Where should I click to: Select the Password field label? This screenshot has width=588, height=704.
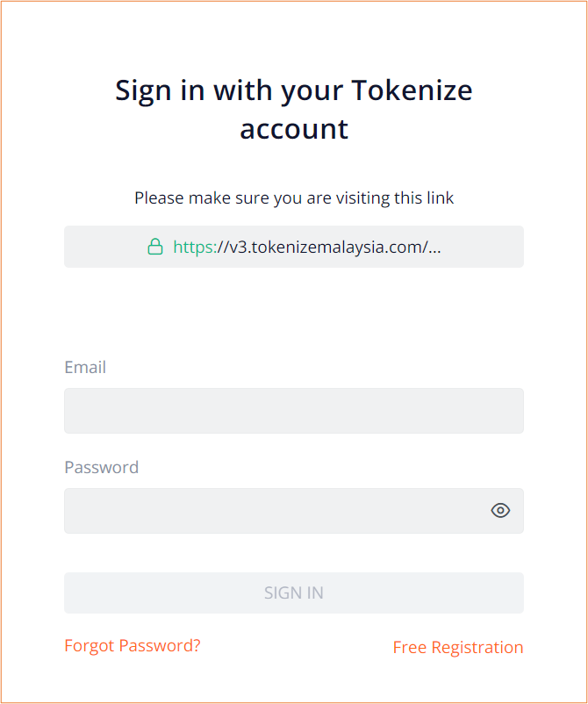pyautogui.click(x=102, y=467)
